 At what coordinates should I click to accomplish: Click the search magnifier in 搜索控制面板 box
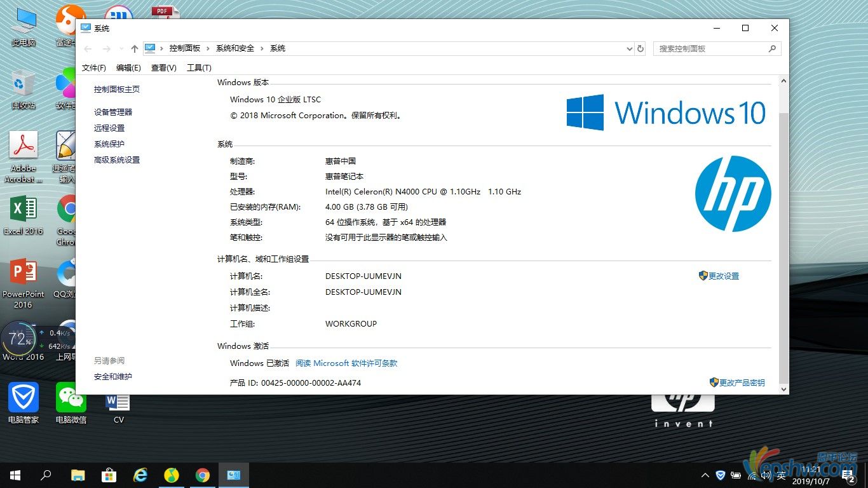tap(773, 48)
